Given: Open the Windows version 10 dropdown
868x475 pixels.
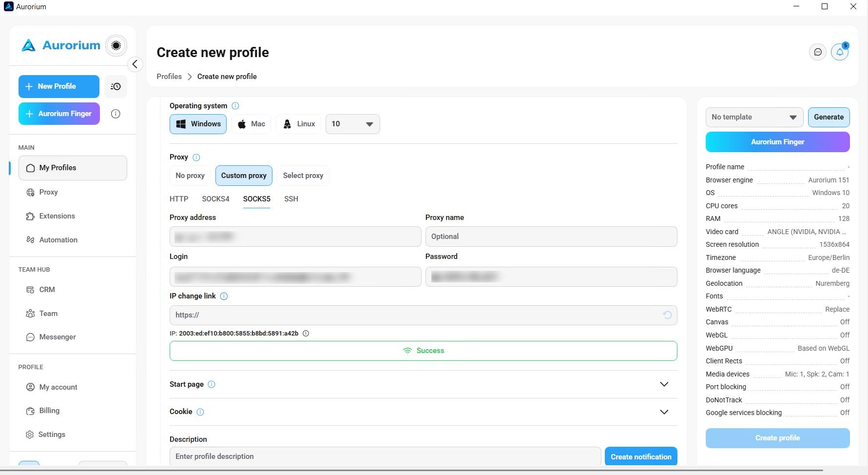Looking at the screenshot, I should click(x=353, y=124).
